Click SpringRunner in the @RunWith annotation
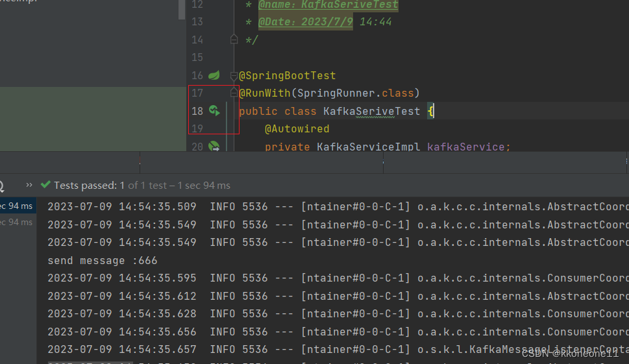Image resolution: width=629 pixels, height=364 pixels. 336,93
